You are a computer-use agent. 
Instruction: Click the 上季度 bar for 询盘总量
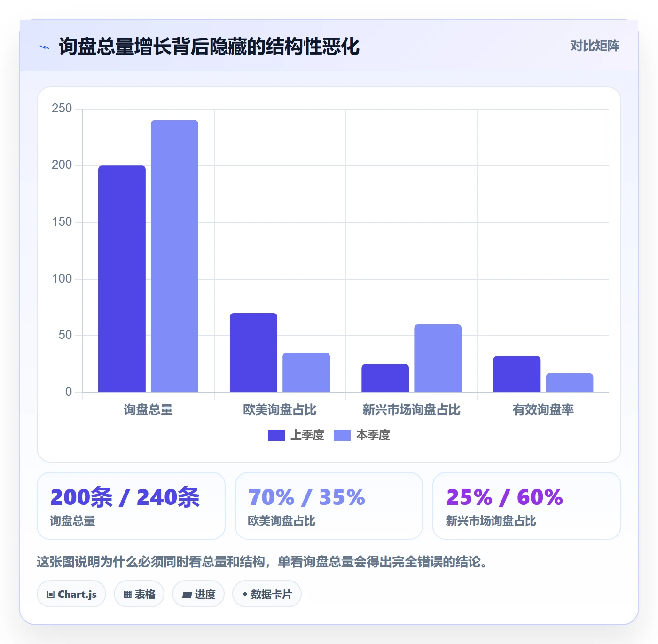tap(122, 279)
